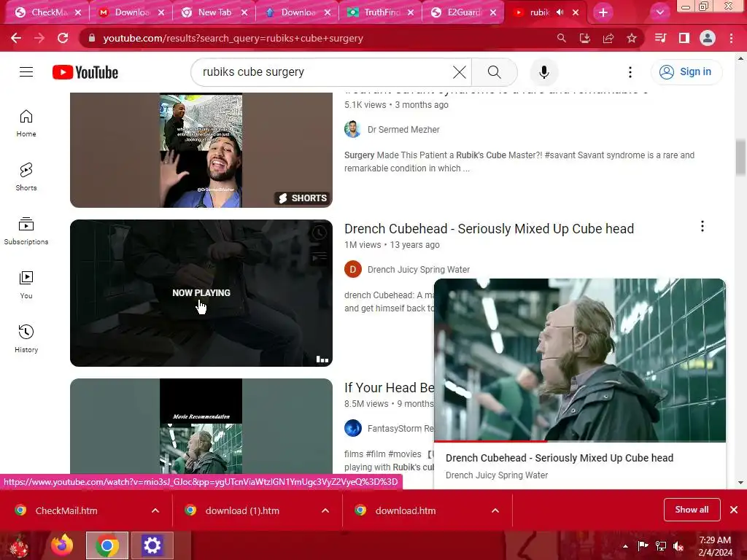Go to Home in sidebar
747x560 pixels.
(26, 123)
